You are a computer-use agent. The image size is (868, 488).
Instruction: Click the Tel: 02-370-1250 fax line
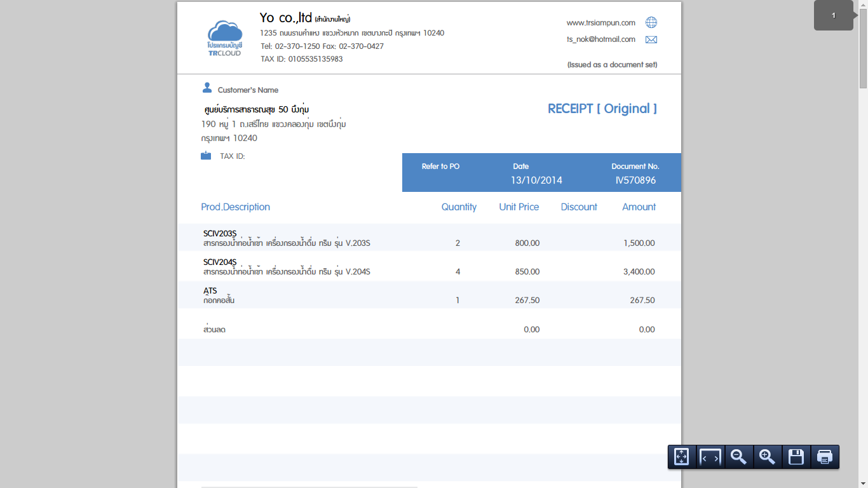coord(322,46)
